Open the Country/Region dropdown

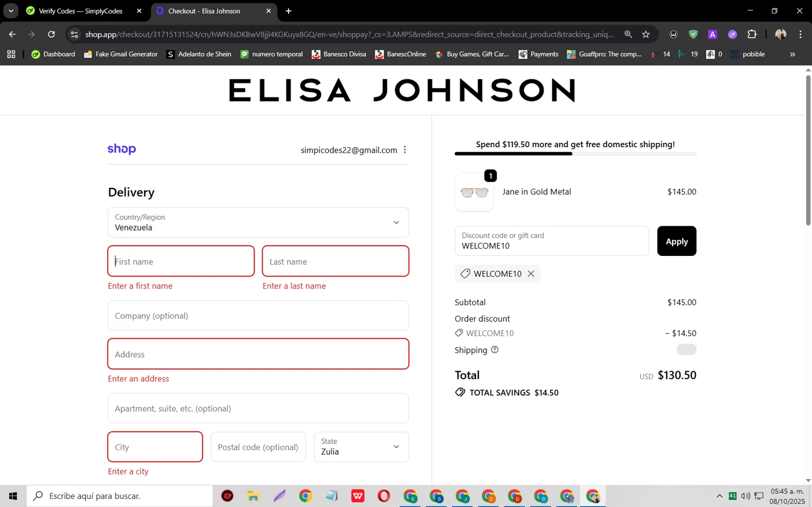[258, 222]
